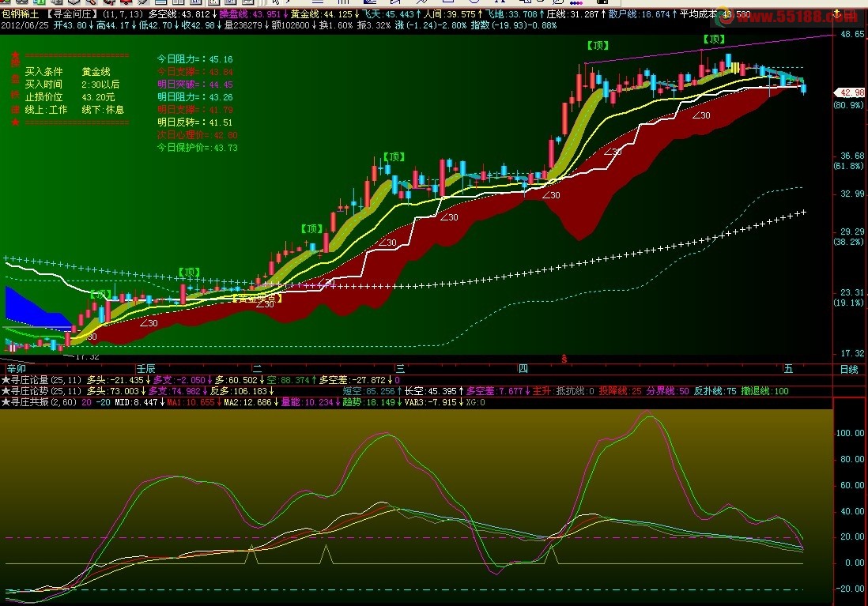Click the 庄线:31.287 value
The width and height of the screenshot is (868, 606).
(x=573, y=14)
